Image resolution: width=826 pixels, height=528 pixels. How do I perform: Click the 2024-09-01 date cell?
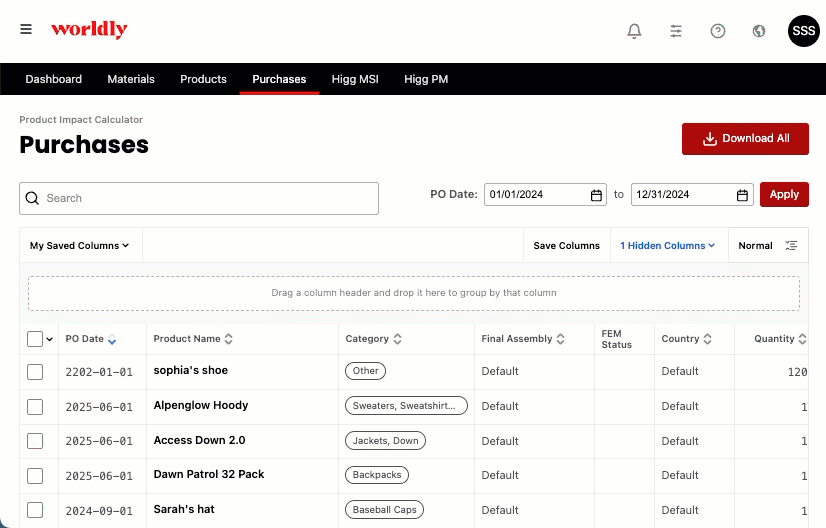pos(99,511)
